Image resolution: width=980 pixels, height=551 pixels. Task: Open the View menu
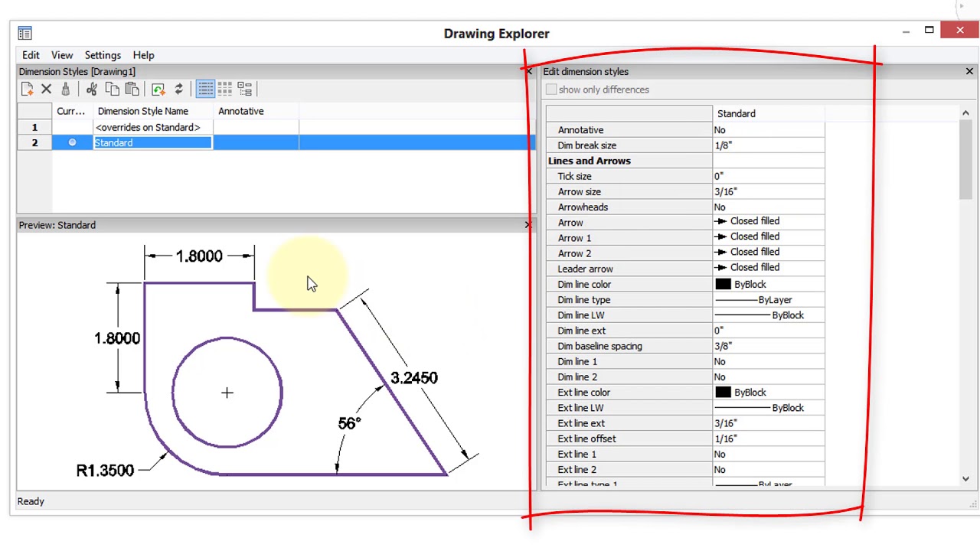62,55
